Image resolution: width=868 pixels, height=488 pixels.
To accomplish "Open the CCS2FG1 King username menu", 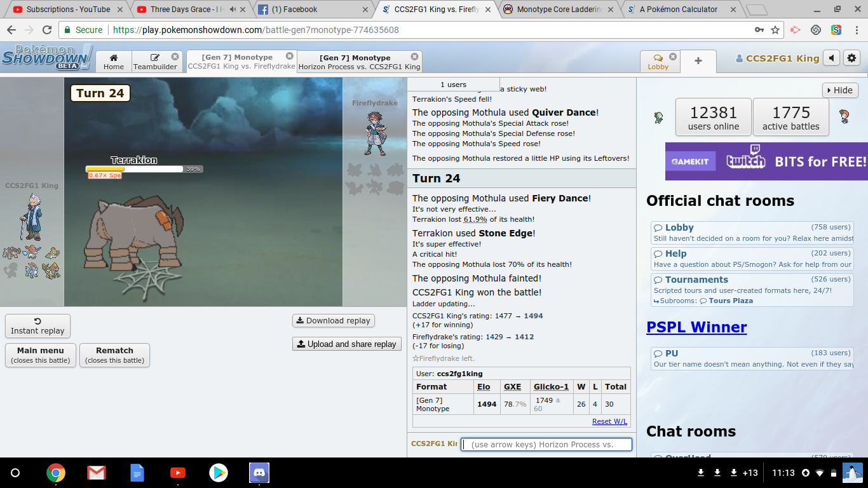I will (x=777, y=58).
